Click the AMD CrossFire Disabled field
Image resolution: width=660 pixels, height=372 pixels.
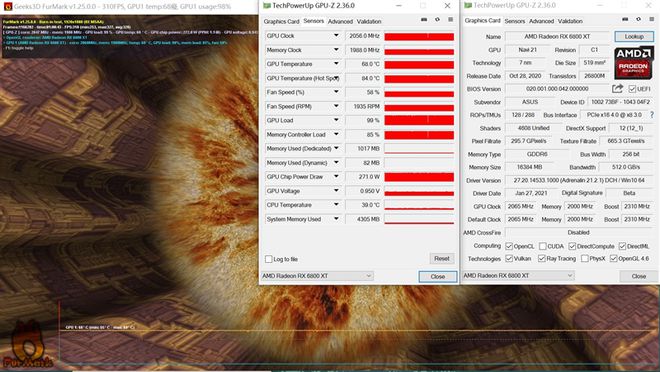579,232
